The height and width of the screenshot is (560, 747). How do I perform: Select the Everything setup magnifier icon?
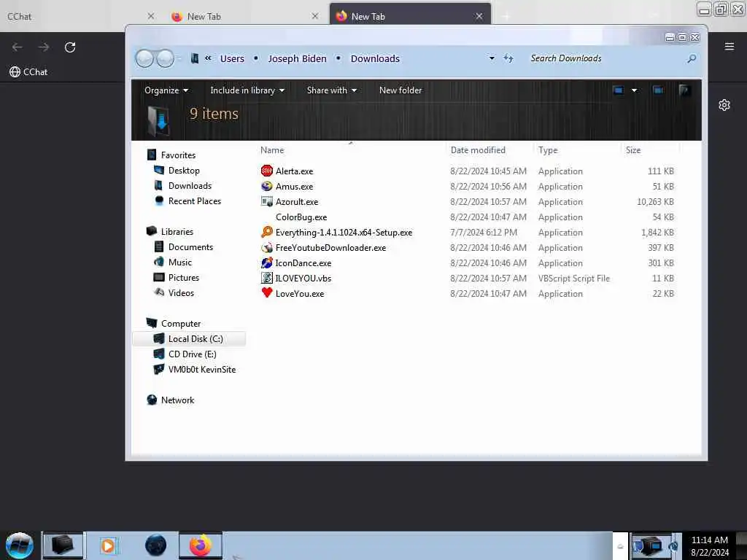point(267,232)
